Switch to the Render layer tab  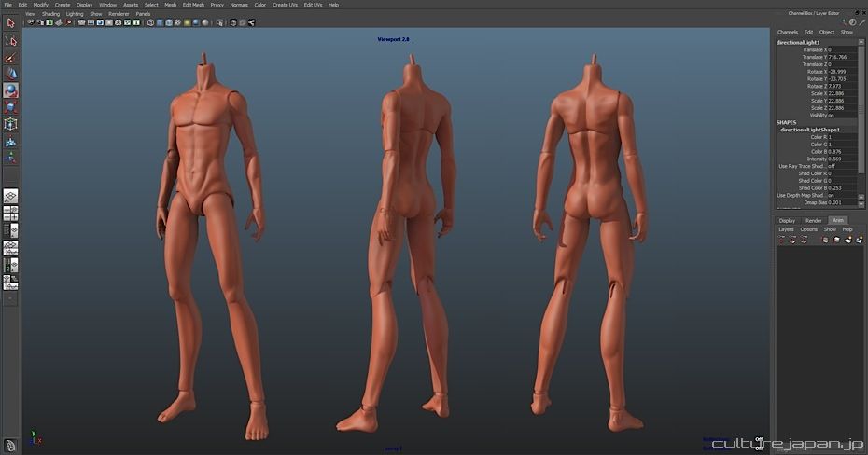pyautogui.click(x=813, y=220)
